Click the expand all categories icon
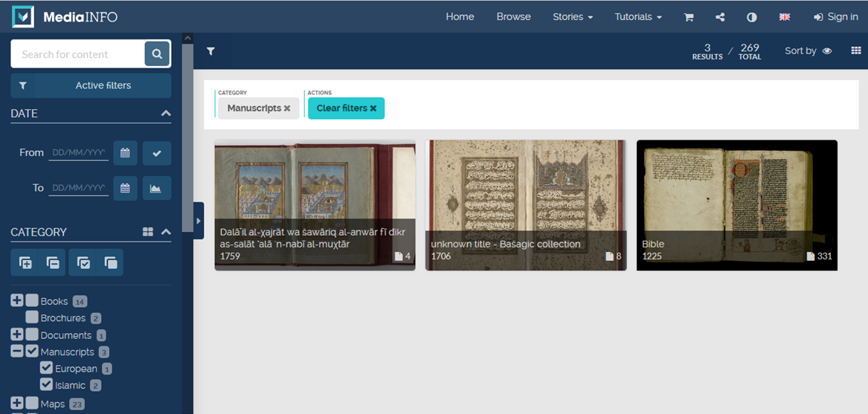 pos(25,262)
